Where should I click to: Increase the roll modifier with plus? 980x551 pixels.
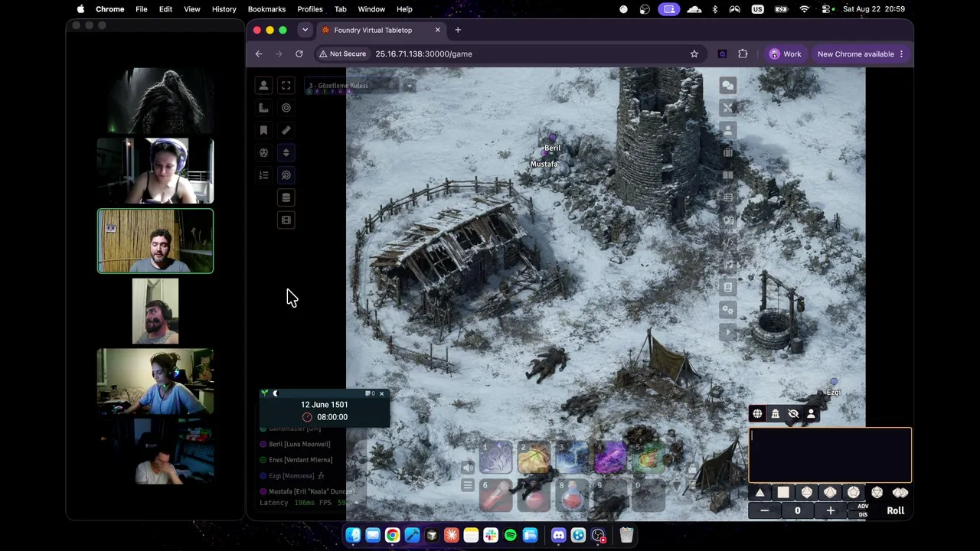831,510
